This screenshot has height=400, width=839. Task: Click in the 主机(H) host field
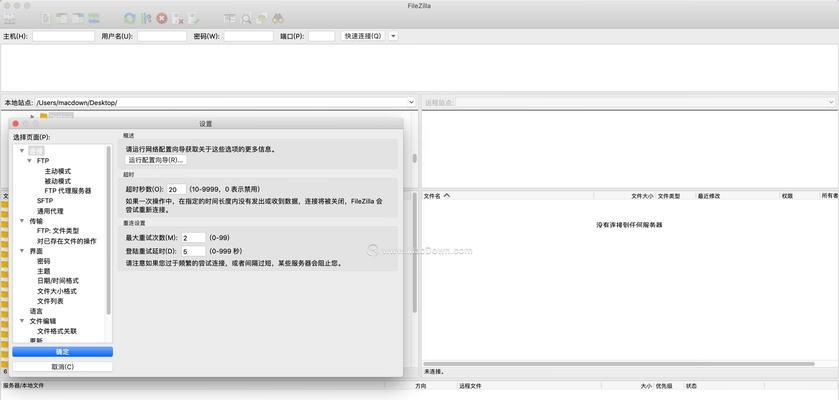coord(63,36)
